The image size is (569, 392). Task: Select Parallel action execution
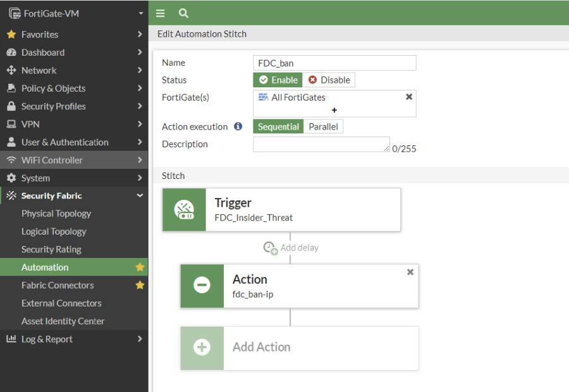(x=323, y=126)
